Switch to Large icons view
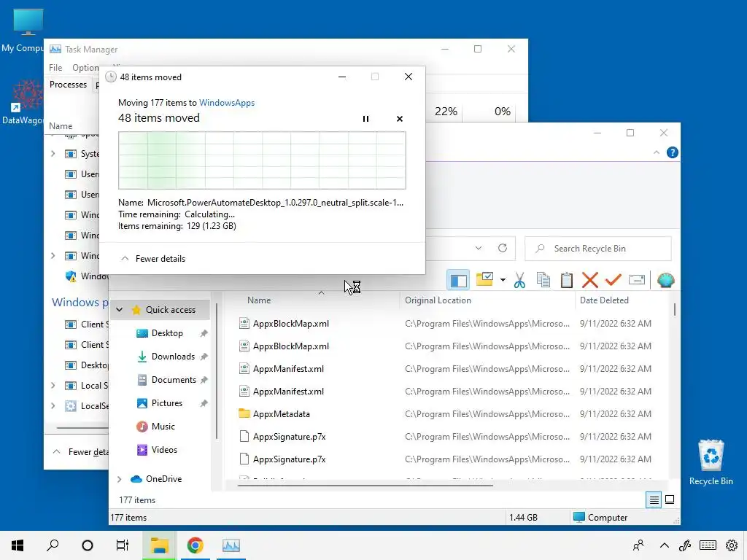 670,499
